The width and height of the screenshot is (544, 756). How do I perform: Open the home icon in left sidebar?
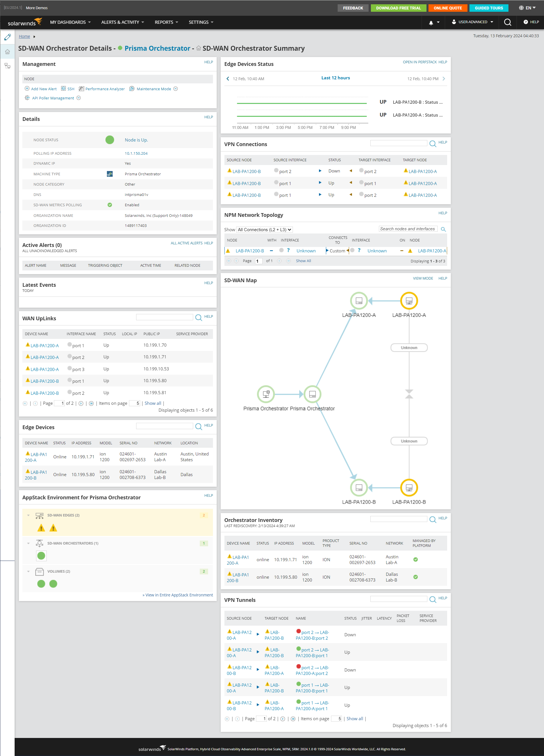click(x=7, y=52)
